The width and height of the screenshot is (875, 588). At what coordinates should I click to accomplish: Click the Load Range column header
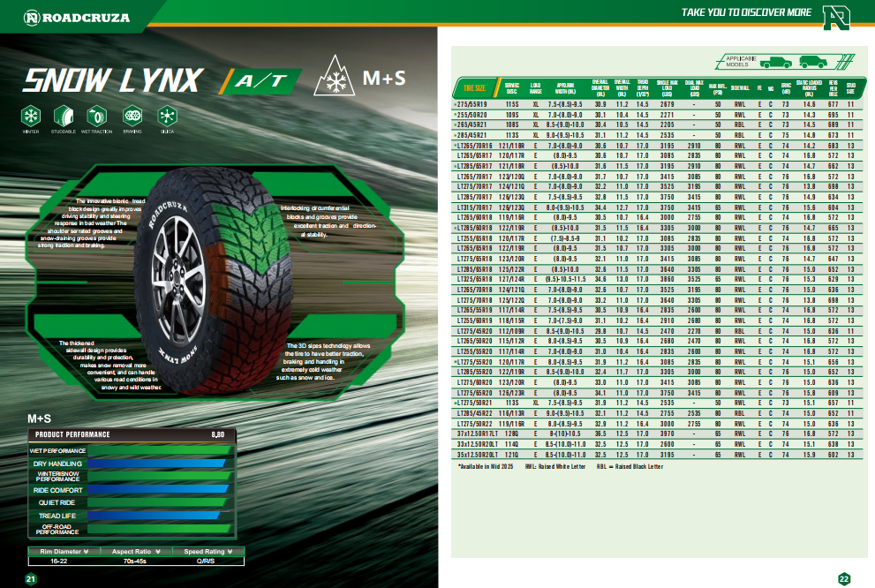click(x=536, y=88)
